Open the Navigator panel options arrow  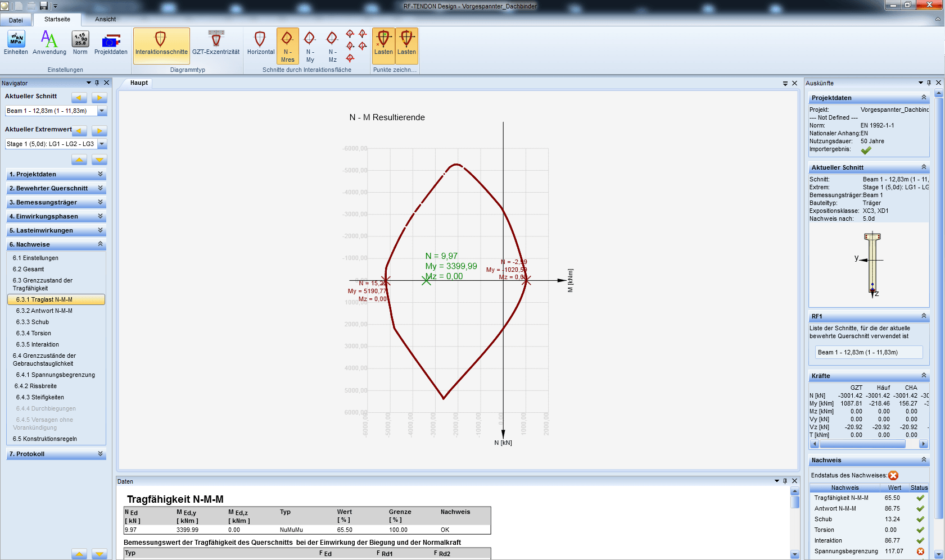(88, 83)
